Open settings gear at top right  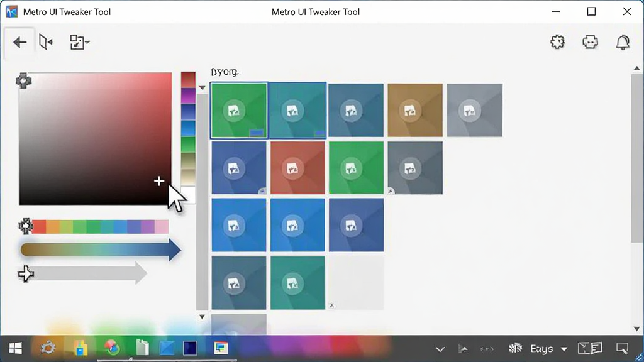coord(557,42)
